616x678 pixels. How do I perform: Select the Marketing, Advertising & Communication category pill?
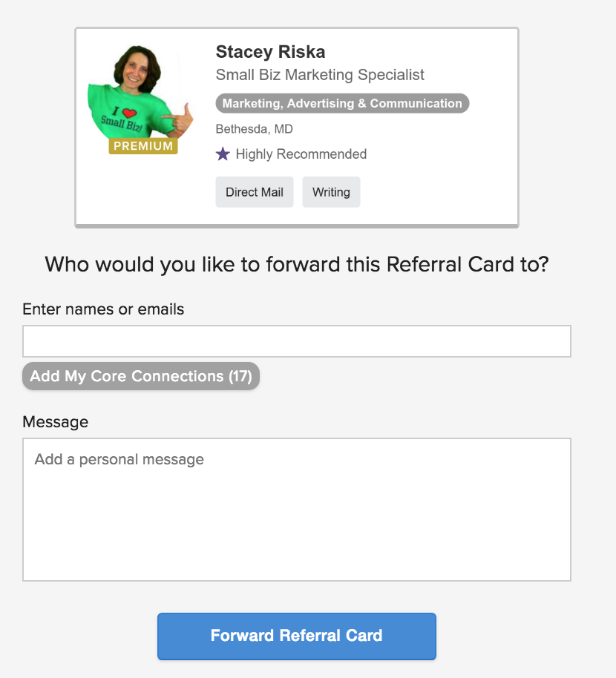341,103
